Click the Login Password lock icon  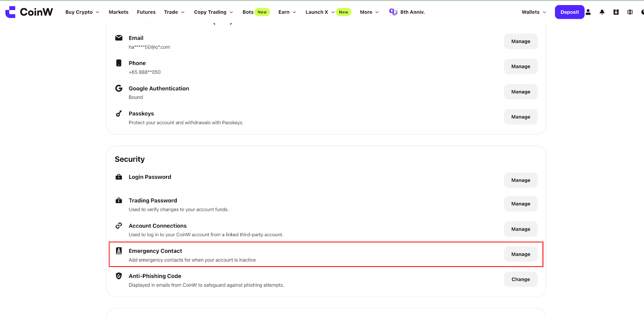(119, 177)
